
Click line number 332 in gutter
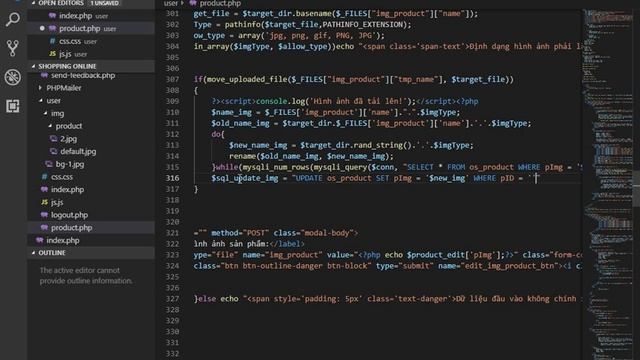pyautogui.click(x=173, y=353)
